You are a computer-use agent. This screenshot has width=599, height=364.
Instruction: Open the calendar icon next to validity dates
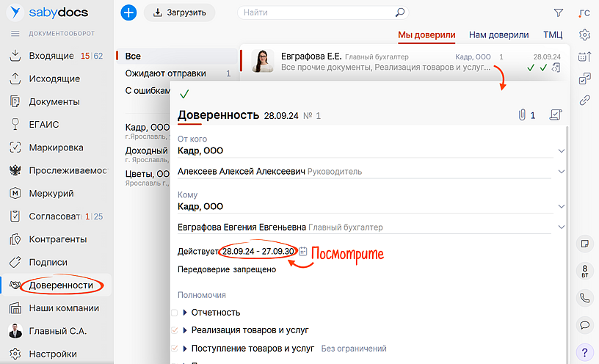pos(303,252)
